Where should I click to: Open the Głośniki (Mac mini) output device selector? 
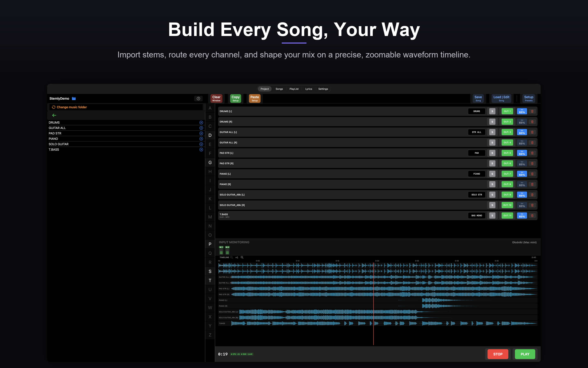pos(524,242)
